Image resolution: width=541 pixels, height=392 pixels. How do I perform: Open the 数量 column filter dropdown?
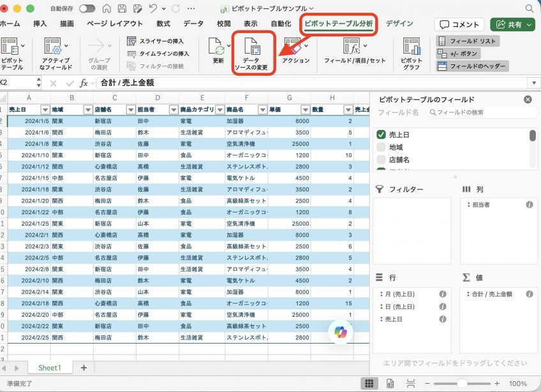pos(348,110)
